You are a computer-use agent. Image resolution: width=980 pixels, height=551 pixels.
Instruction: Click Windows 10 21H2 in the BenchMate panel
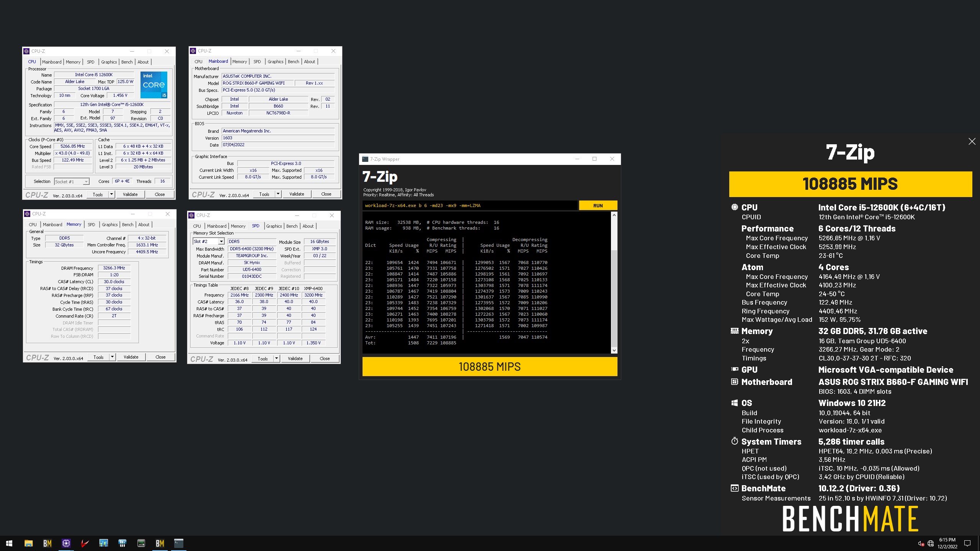(x=852, y=403)
